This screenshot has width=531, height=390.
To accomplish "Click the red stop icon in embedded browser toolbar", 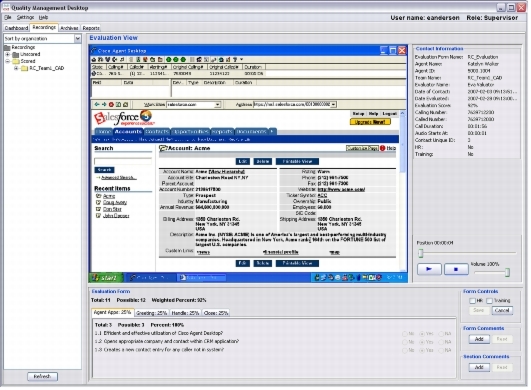I will coord(111,105).
